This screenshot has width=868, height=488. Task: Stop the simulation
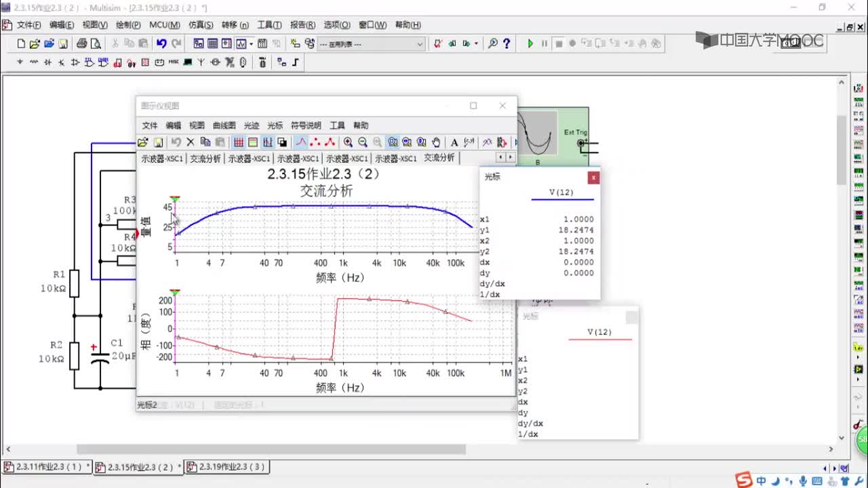point(559,43)
